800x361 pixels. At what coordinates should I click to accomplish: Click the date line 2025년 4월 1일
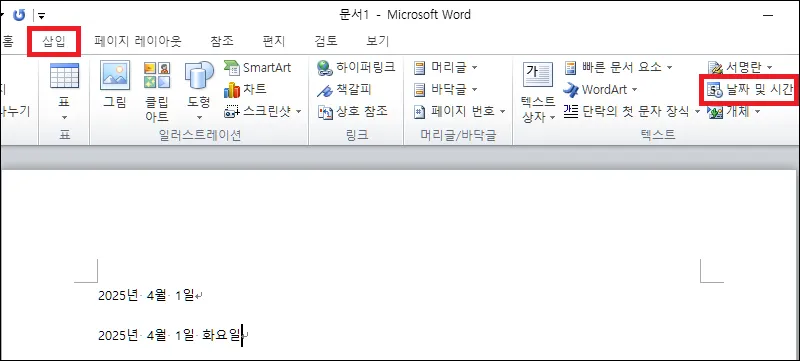click(146, 295)
